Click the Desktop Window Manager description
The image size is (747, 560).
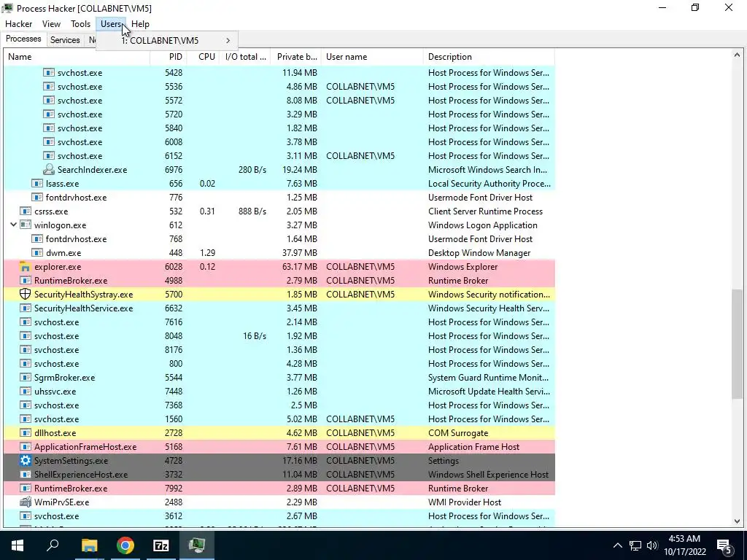pos(479,253)
